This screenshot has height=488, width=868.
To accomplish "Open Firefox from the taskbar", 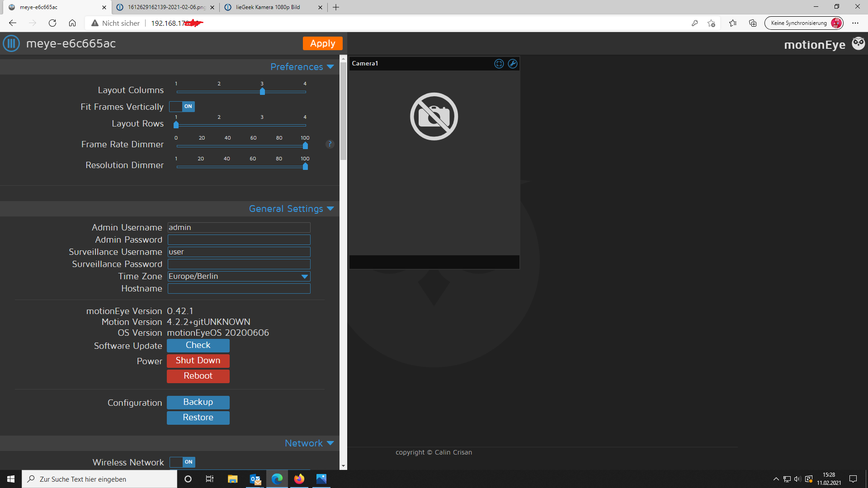I will point(299,479).
